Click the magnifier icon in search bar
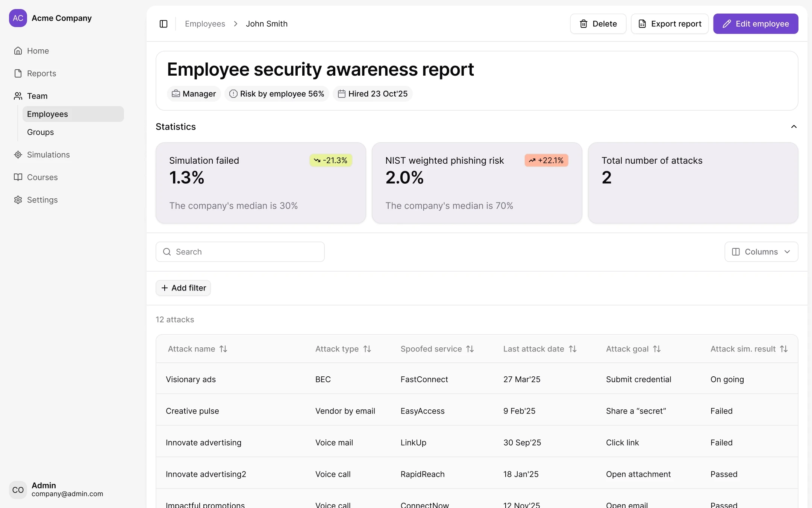This screenshot has height=508, width=812. pyautogui.click(x=167, y=251)
